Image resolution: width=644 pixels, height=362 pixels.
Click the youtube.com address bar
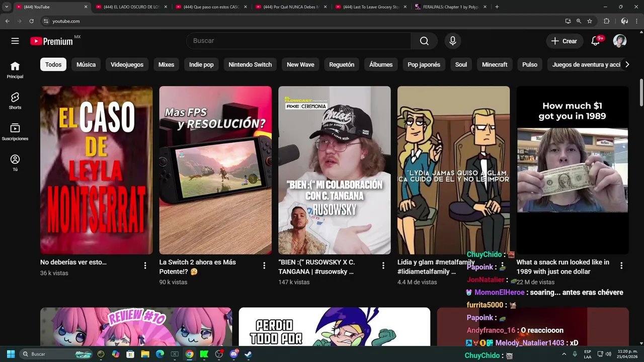(x=302, y=21)
